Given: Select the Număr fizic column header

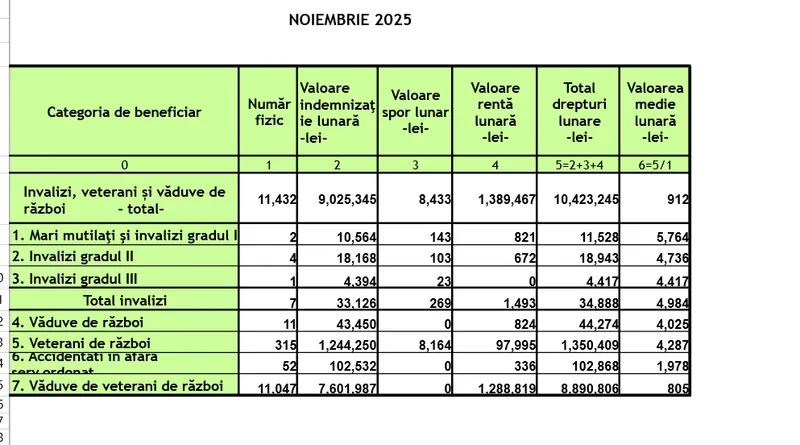Looking at the screenshot, I should [268, 112].
